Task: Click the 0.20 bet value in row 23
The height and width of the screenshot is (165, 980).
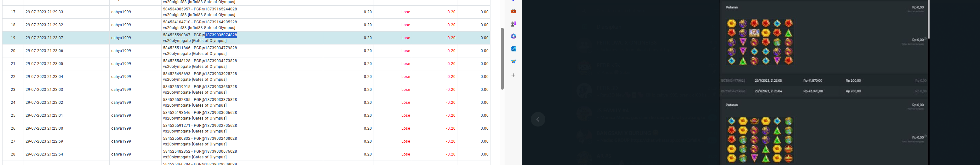Action: tap(368, 90)
